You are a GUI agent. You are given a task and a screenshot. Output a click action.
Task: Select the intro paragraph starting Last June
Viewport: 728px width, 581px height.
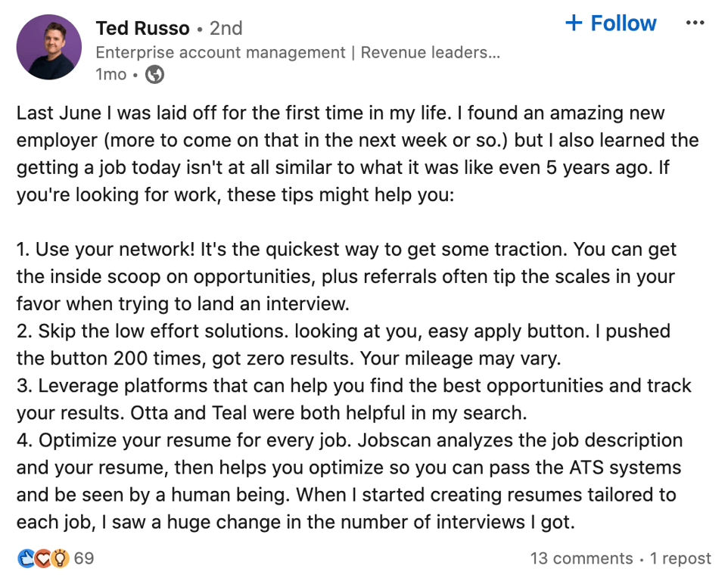tap(357, 154)
